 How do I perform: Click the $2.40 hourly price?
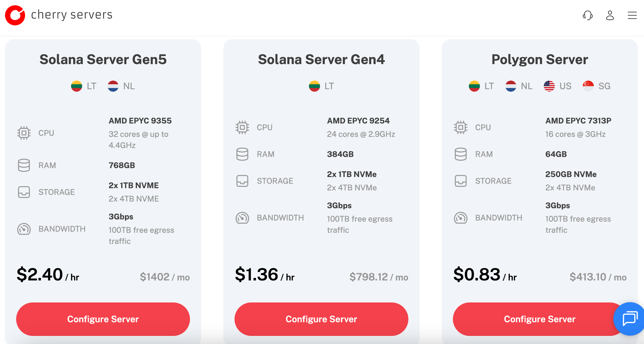click(40, 275)
